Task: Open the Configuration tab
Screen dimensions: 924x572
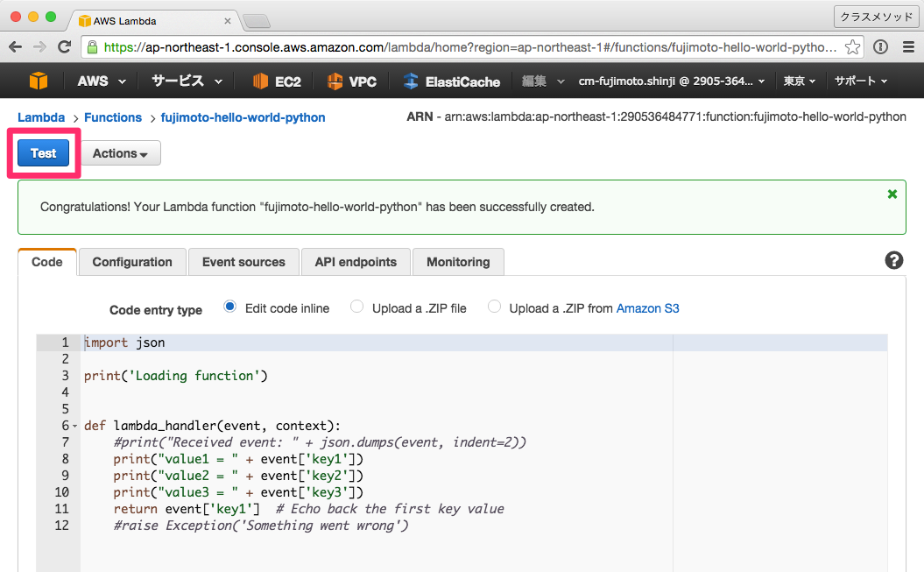Action: [x=131, y=261]
